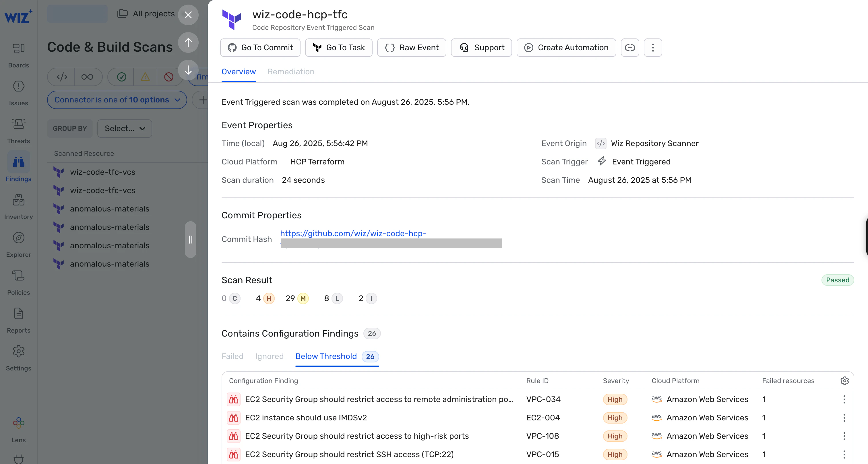
Task: Open the Explorer compass section
Action: coord(19,244)
